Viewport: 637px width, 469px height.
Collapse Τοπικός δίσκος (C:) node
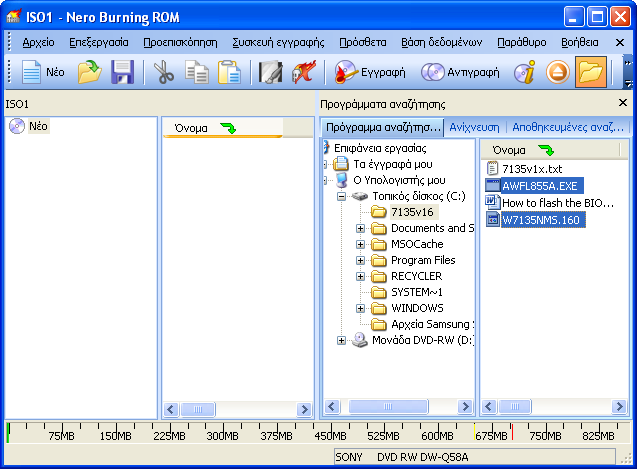pos(342,196)
